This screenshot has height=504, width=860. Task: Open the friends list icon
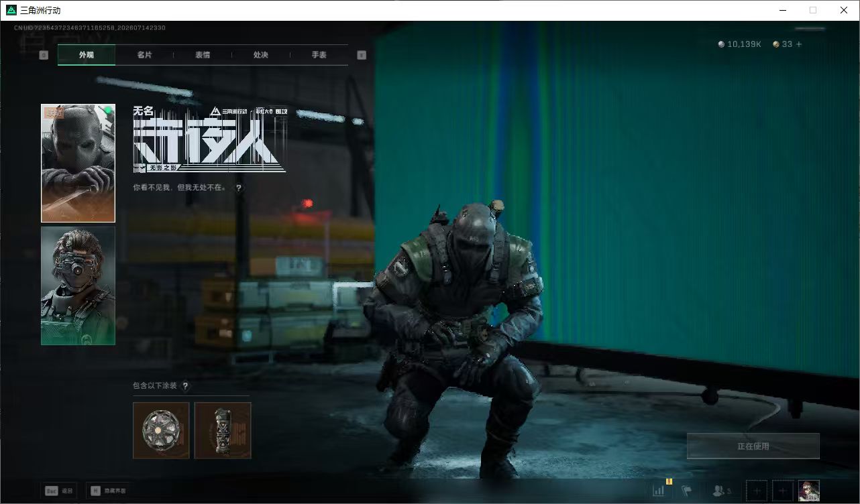point(722,491)
